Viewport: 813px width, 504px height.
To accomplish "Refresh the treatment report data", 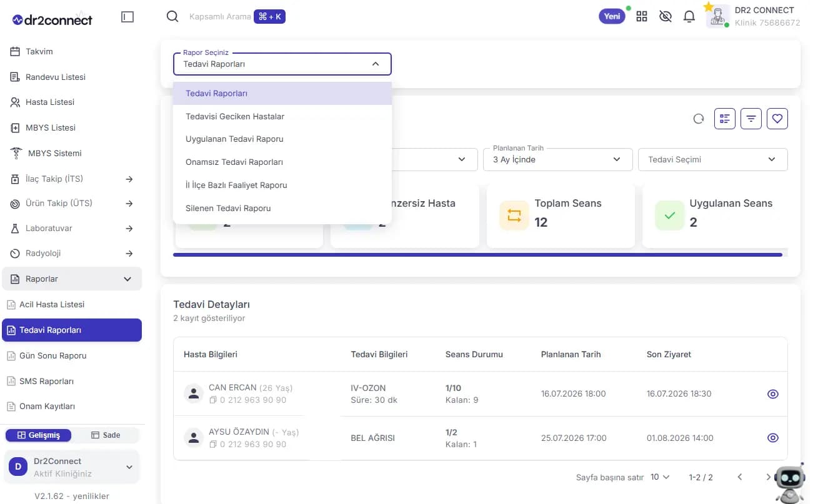I will click(699, 119).
